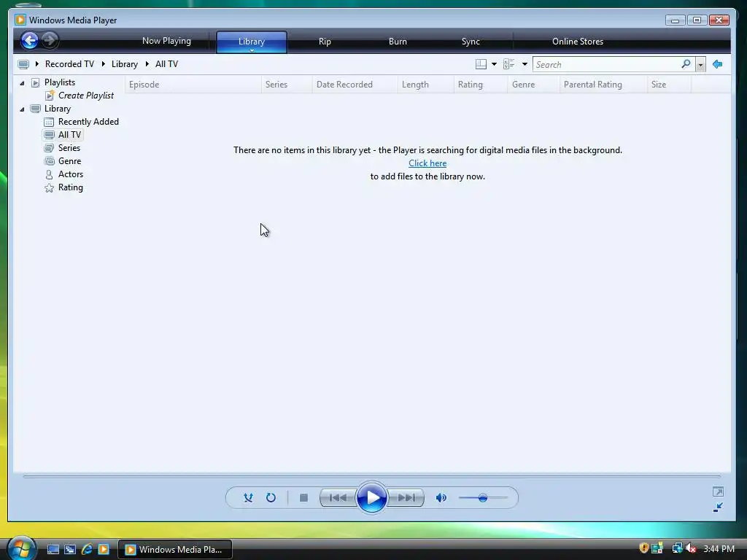Click the Create Playlist star icon
The height and width of the screenshot is (560, 747).
coord(50,96)
